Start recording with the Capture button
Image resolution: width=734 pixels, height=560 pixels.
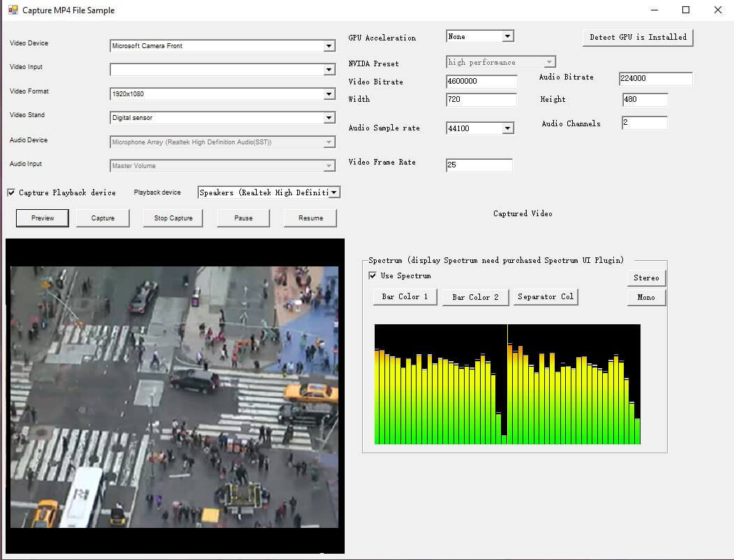click(x=103, y=218)
